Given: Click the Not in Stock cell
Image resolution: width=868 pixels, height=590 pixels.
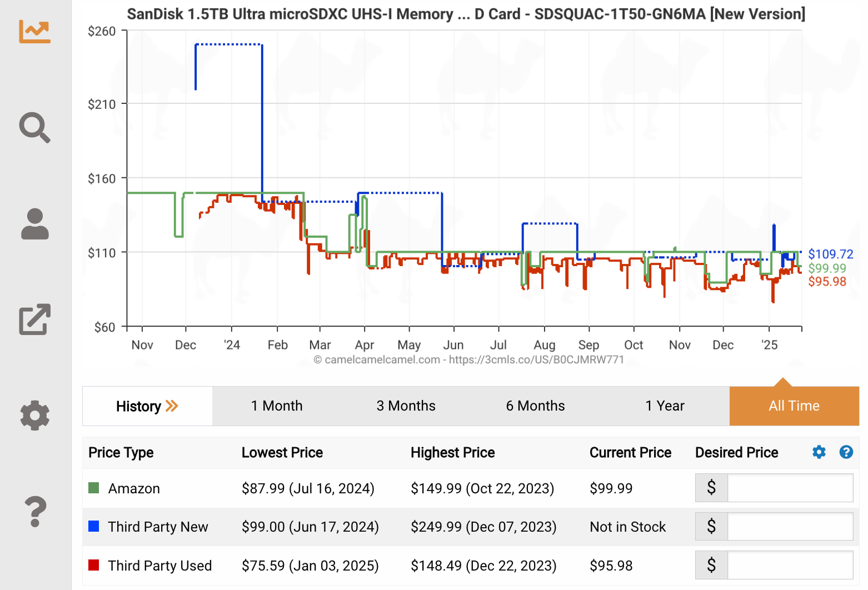Looking at the screenshot, I should pos(628,527).
